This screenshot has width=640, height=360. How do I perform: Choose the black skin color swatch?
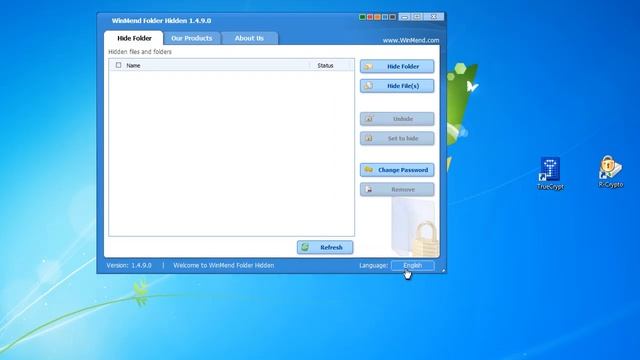pyautogui.click(x=393, y=17)
